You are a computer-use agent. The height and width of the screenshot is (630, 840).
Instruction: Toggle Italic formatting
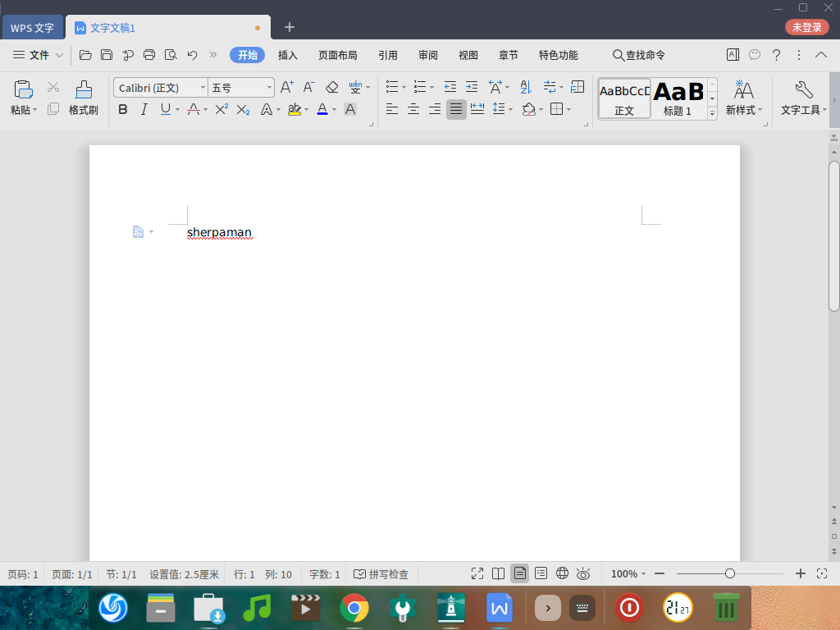pyautogui.click(x=144, y=109)
